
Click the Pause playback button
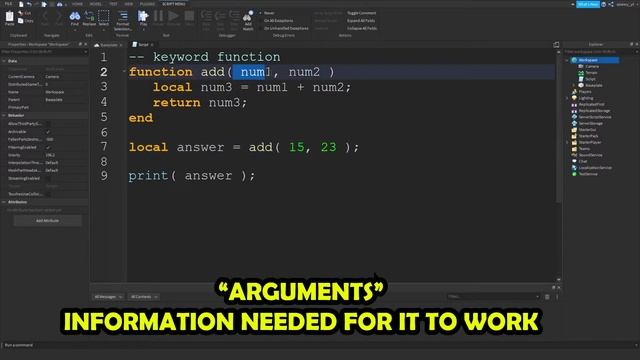(158, 16)
